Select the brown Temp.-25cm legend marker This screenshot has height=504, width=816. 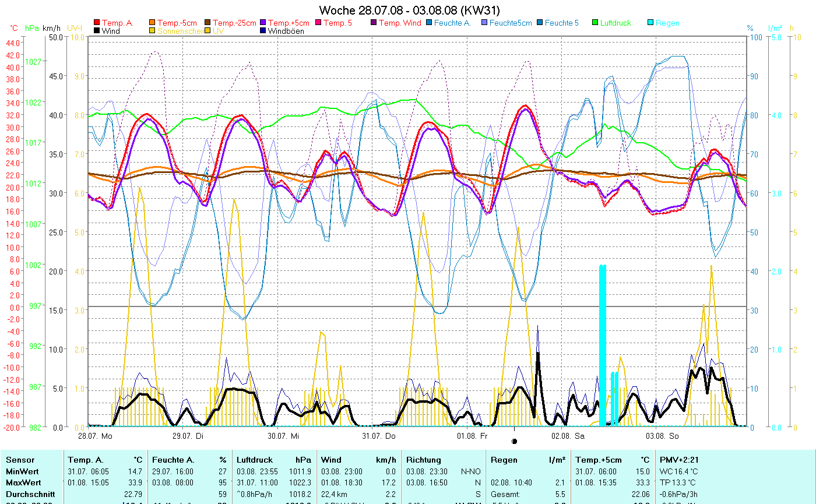click(207, 23)
